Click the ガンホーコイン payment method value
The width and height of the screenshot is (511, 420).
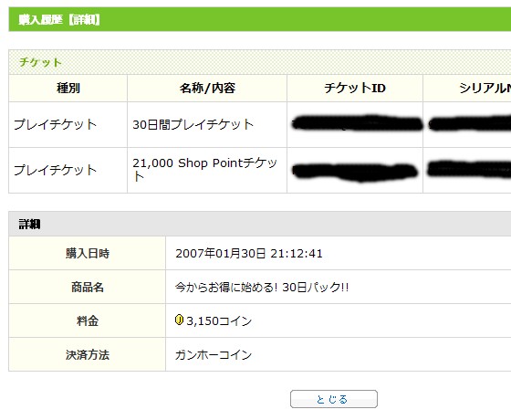coord(214,355)
